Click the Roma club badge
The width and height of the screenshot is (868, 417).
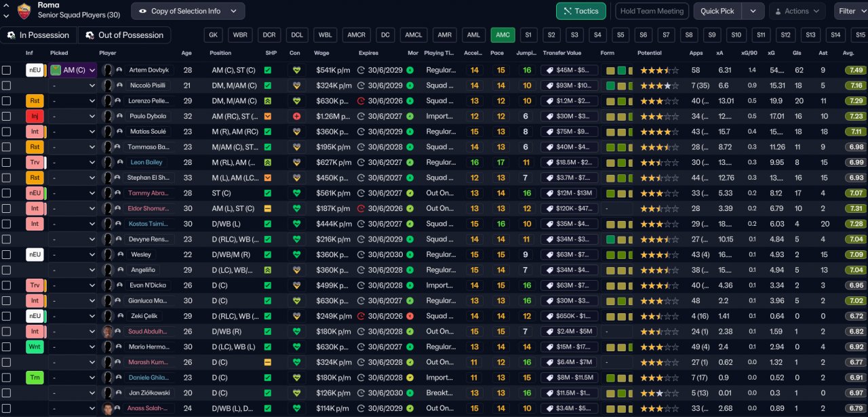[24, 11]
